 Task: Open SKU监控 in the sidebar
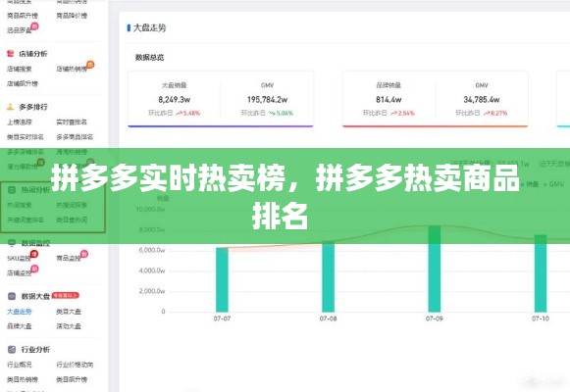[x=19, y=258]
